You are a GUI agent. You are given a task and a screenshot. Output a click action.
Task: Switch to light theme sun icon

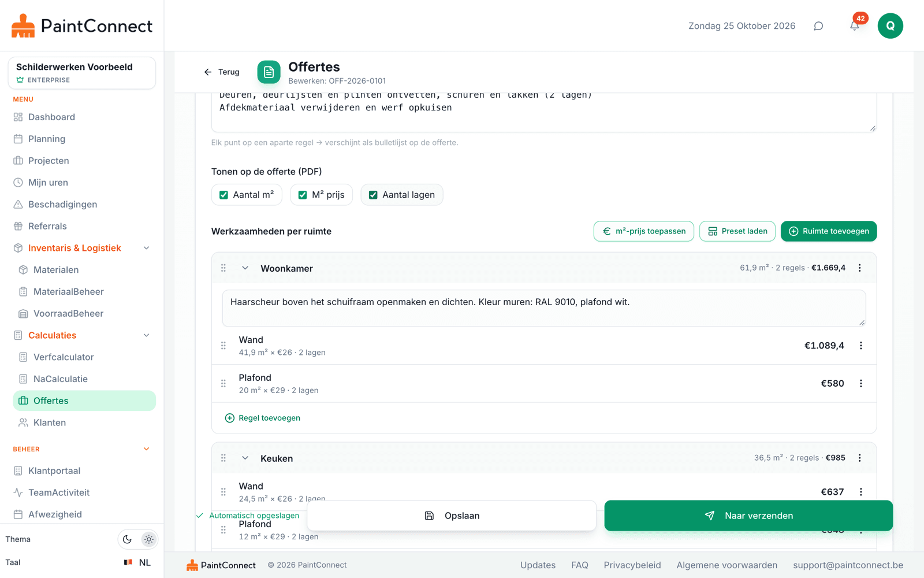pyautogui.click(x=149, y=539)
